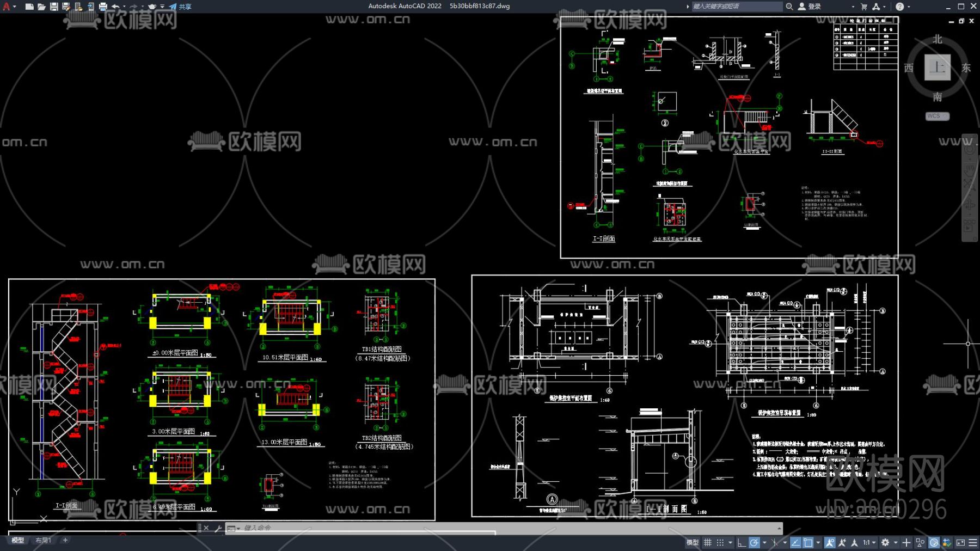This screenshot has width=980, height=551.
Task: Click the ViewCube 上 top face
Action: (x=937, y=68)
